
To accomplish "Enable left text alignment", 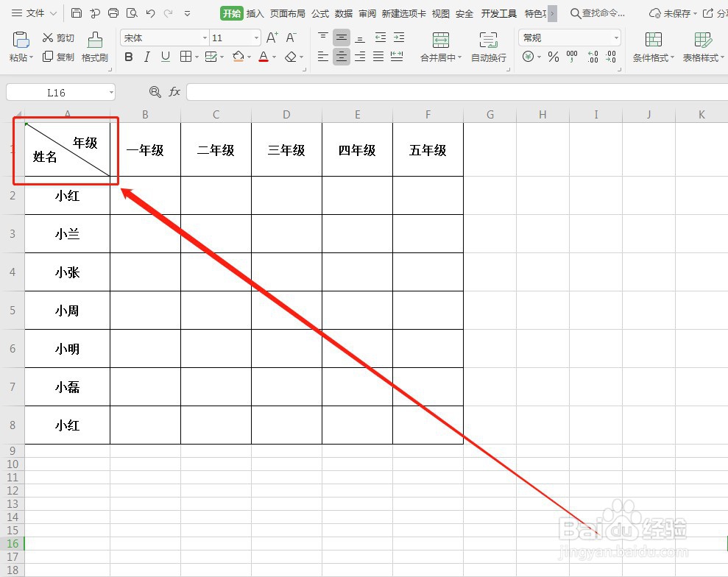I will pyautogui.click(x=322, y=57).
